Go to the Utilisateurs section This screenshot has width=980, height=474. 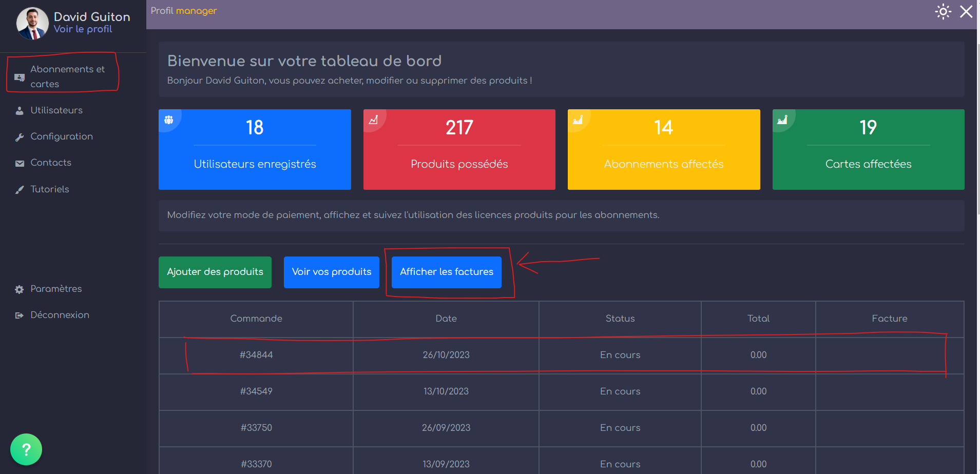click(56, 110)
